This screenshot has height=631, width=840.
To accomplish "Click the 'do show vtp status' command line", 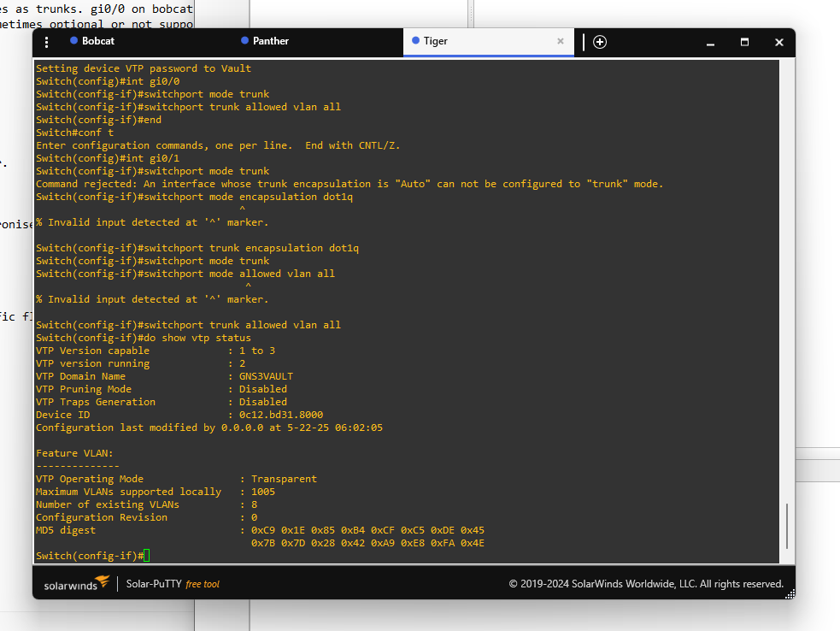I will tap(143, 338).
